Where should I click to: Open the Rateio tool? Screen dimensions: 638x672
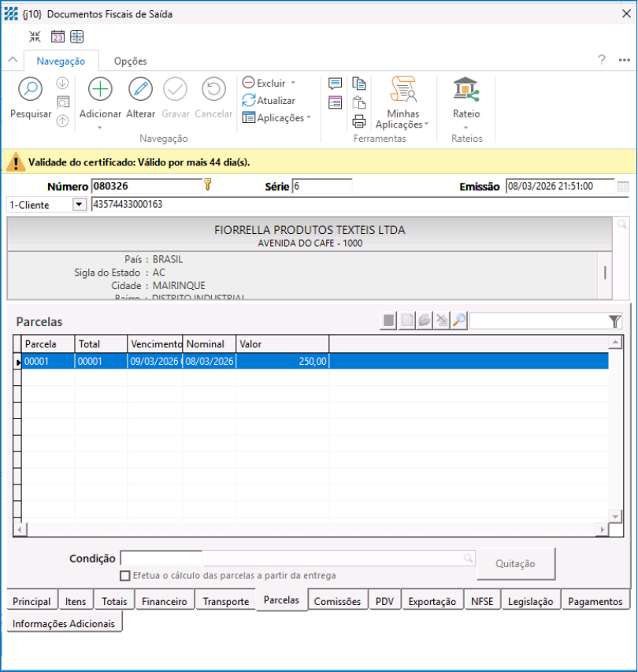466,91
